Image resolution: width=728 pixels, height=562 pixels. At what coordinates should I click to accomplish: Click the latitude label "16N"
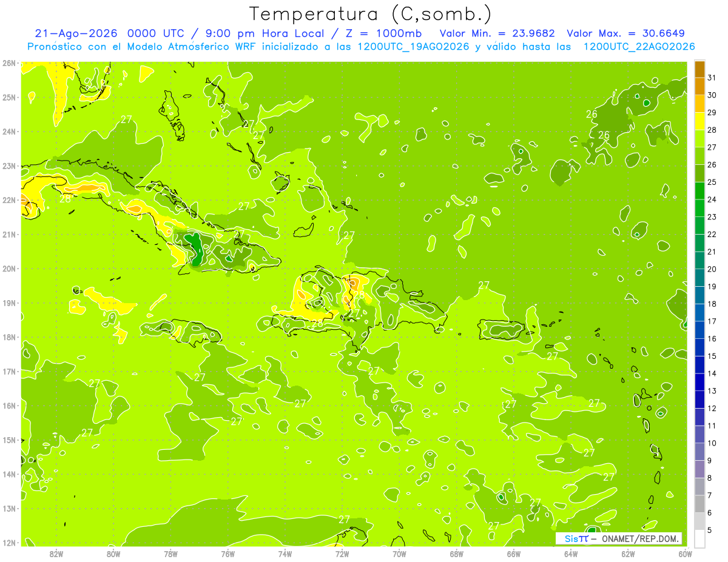click(10, 406)
